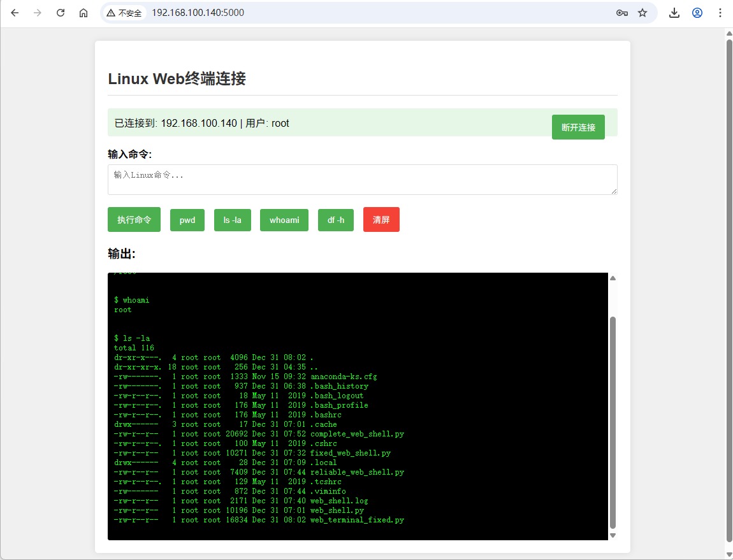Click web_terminal_fixed.py in the listing
733x560 pixels.
coord(357,521)
